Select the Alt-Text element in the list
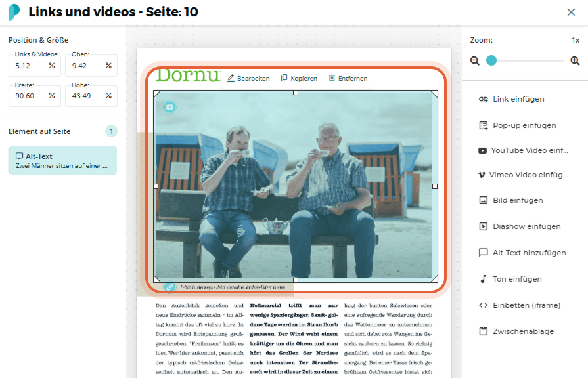 point(62,160)
